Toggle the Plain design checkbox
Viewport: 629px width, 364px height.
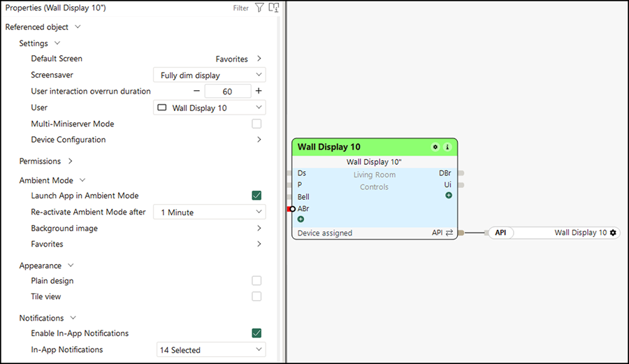256,281
